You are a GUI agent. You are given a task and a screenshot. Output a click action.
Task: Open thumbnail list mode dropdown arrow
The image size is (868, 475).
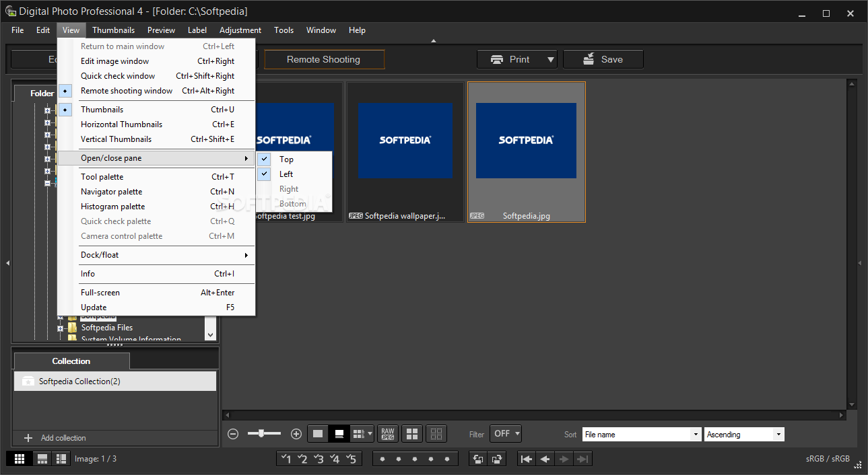pos(370,434)
